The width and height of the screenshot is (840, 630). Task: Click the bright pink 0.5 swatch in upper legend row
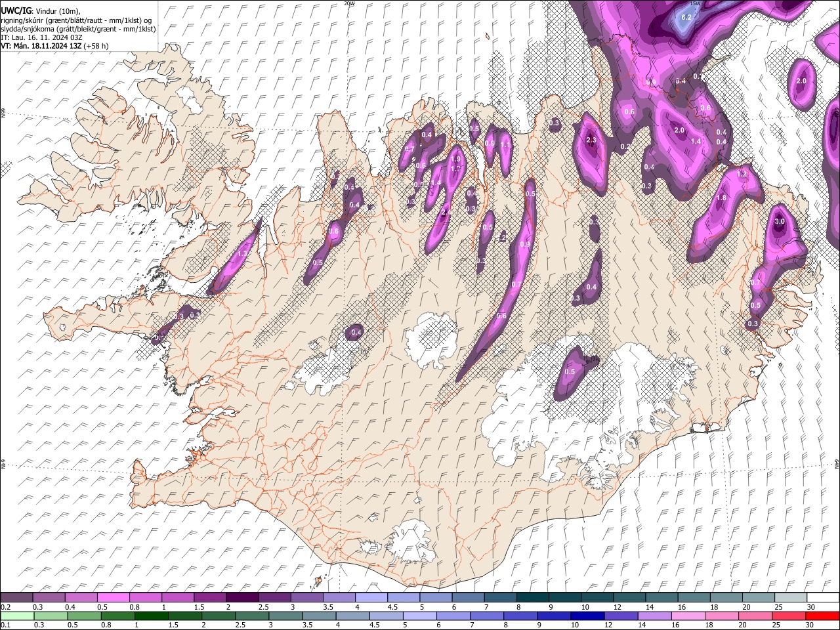[113, 597]
